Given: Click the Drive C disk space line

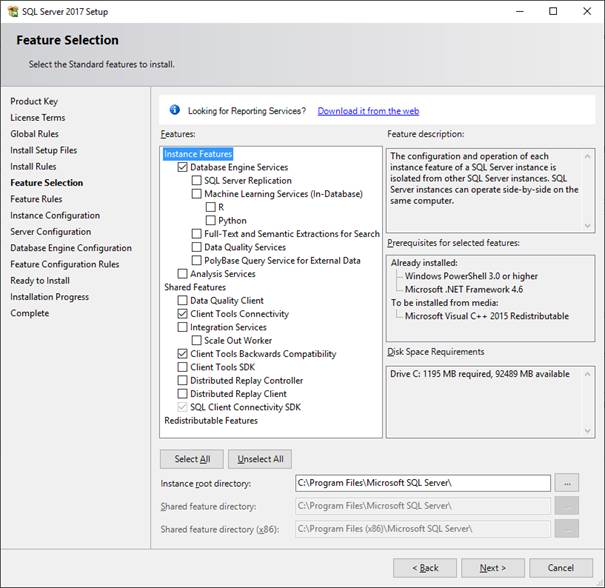Looking at the screenshot, I should point(480,374).
